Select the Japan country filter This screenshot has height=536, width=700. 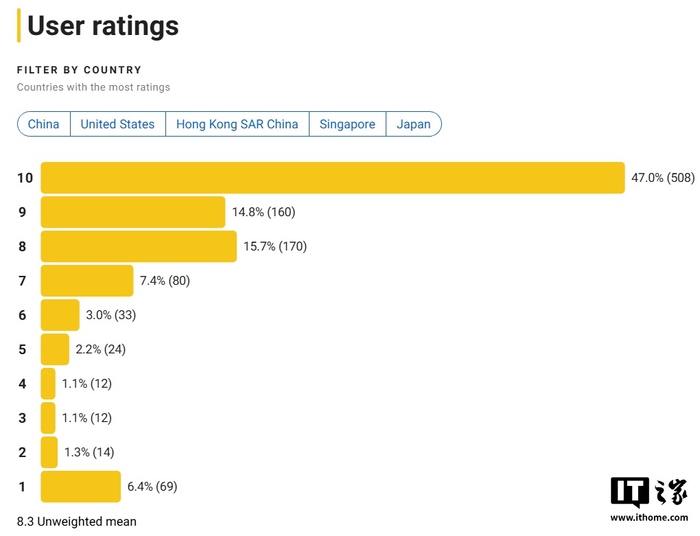click(x=414, y=124)
